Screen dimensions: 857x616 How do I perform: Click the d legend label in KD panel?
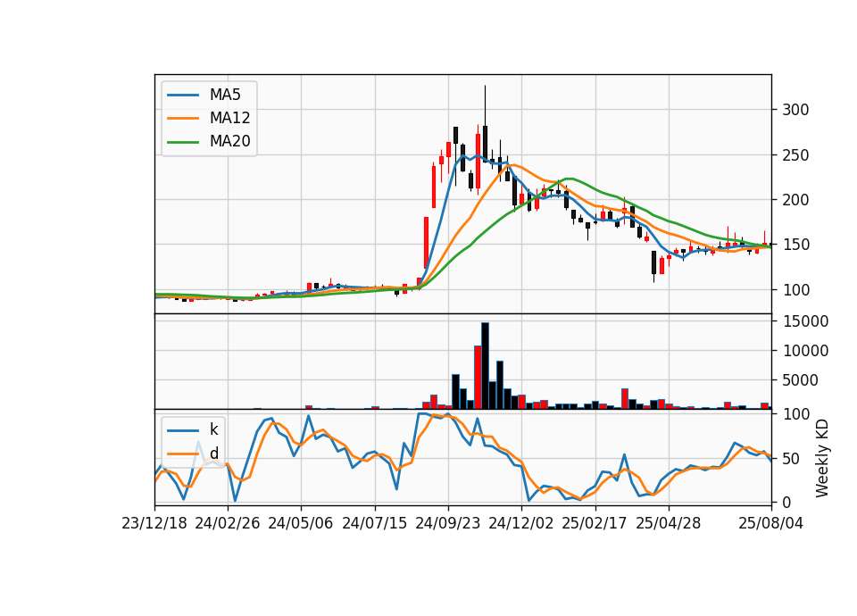pyautogui.click(x=213, y=454)
